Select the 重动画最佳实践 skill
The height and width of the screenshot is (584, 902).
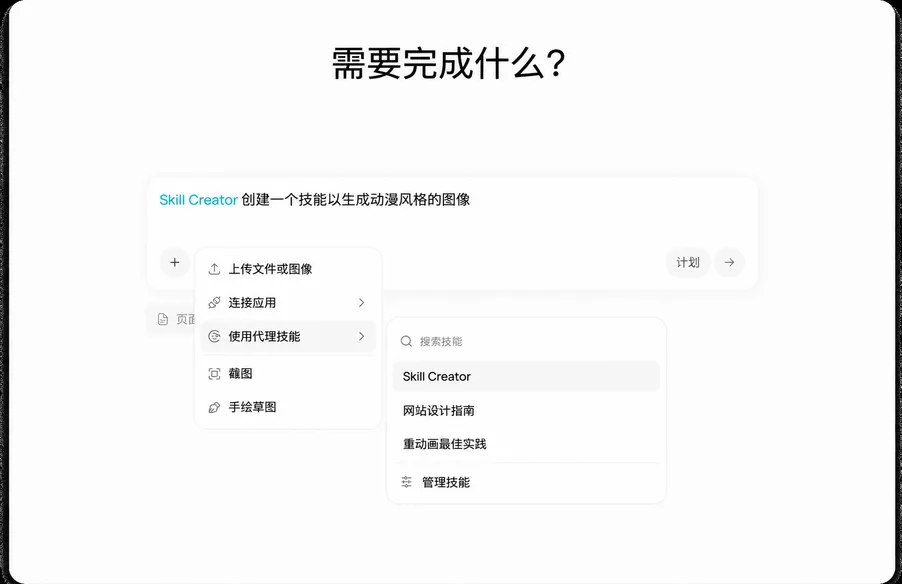coord(526,444)
